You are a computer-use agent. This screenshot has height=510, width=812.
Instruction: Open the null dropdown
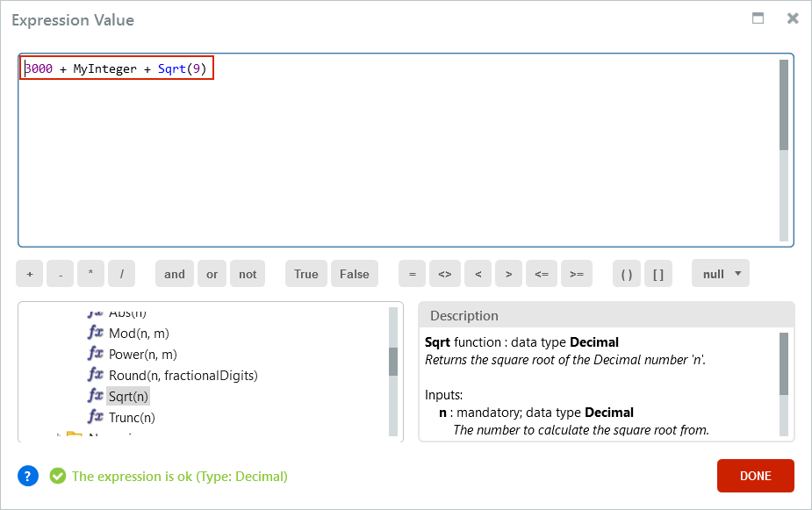[x=721, y=273]
